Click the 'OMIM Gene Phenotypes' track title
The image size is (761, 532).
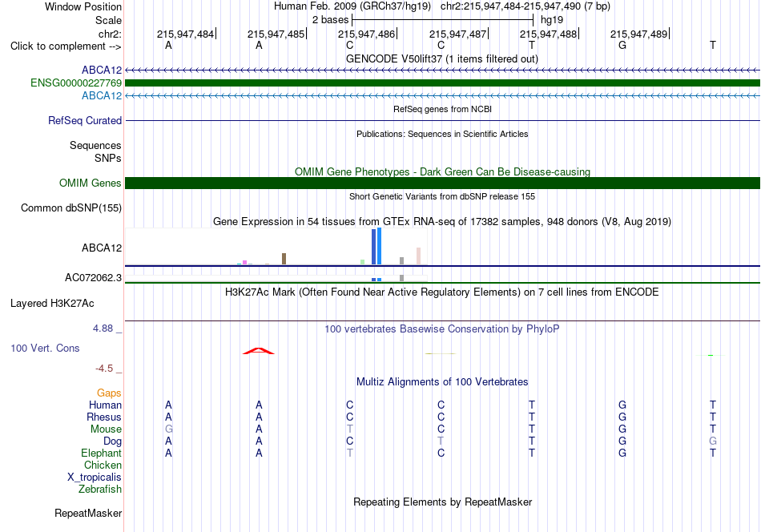[442, 171]
